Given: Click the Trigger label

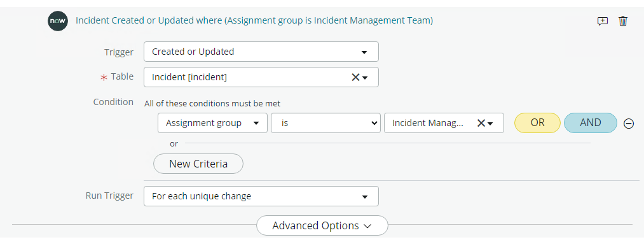Looking at the screenshot, I should pos(119,52).
